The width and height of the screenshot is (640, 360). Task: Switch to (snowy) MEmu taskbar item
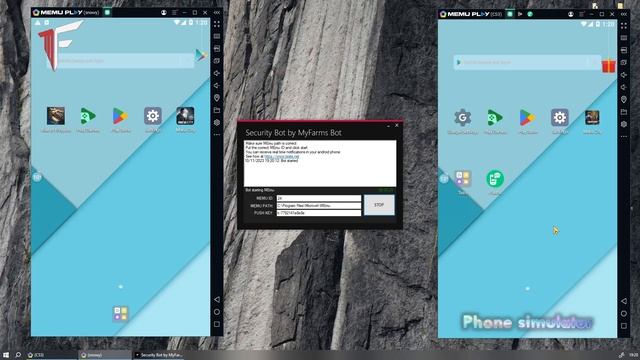click(x=105, y=355)
